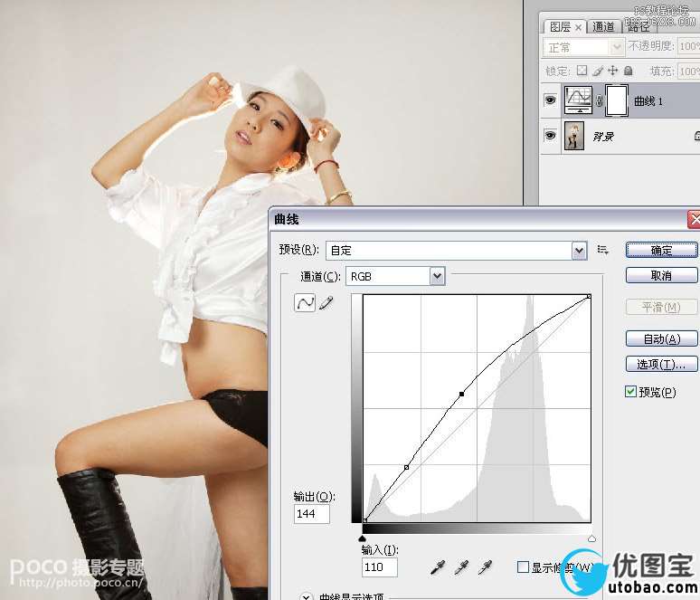Select the curve point editing tool icon
The height and width of the screenshot is (600, 700).
click(x=305, y=303)
